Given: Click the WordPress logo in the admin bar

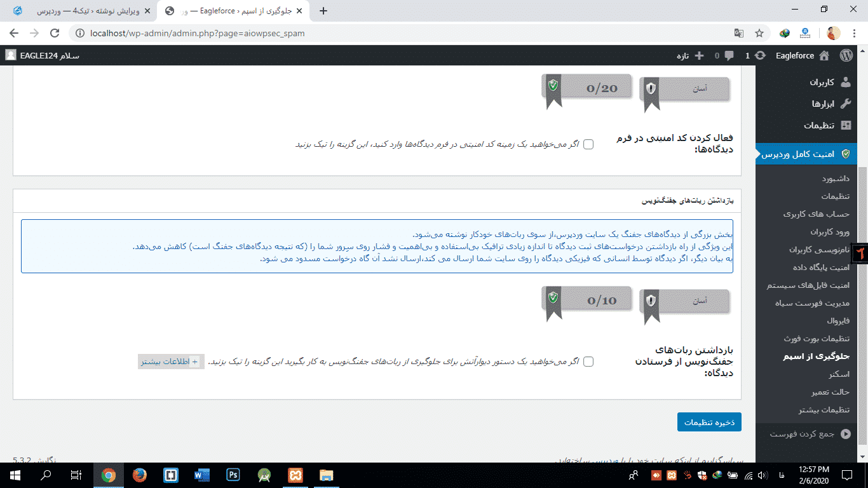Looking at the screenshot, I should (846, 55).
